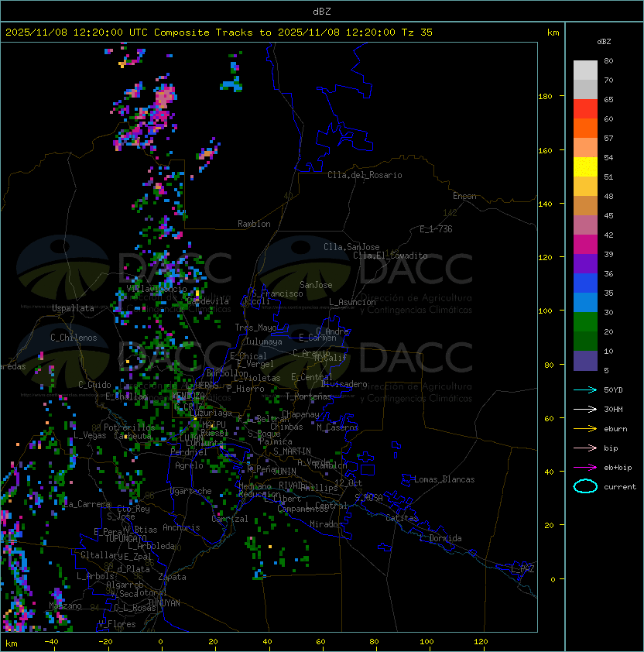644x652 pixels.
Task: Click the 'Encon' place label
Action: coord(464,196)
